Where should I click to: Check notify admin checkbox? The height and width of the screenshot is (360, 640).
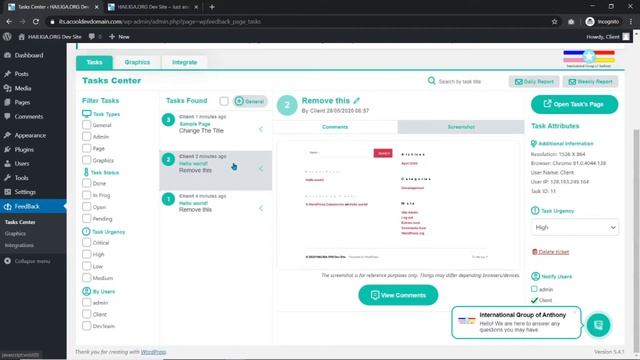(534, 289)
